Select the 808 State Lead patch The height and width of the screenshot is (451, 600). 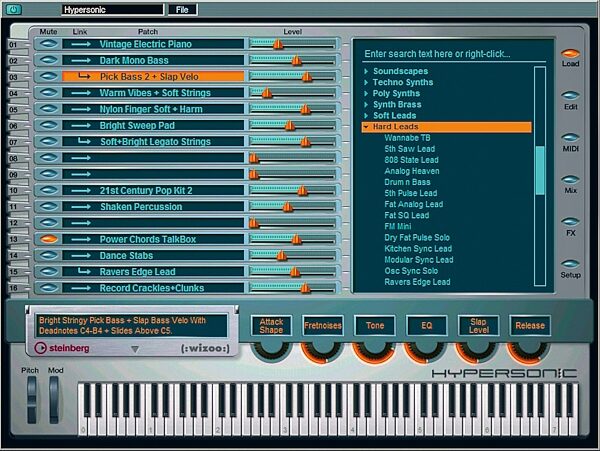click(x=411, y=160)
